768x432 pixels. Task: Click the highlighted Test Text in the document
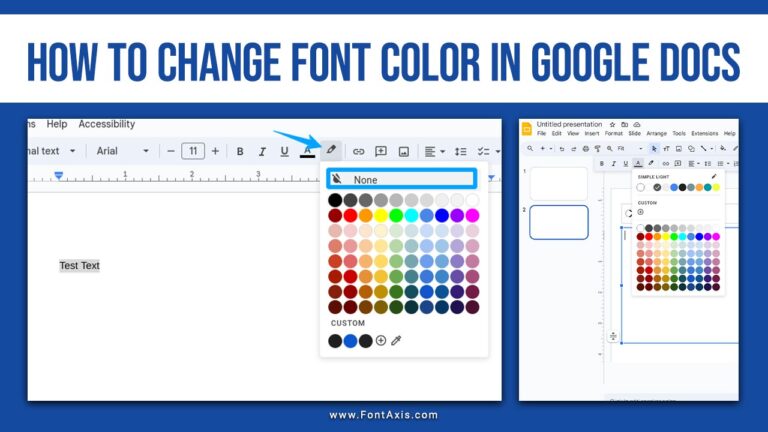click(79, 265)
